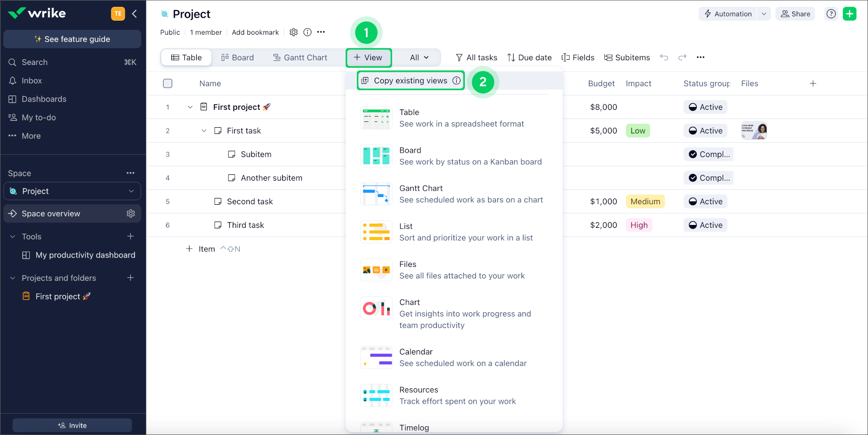The width and height of the screenshot is (868, 435).
Task: Click the green plus create button
Action: 849,14
